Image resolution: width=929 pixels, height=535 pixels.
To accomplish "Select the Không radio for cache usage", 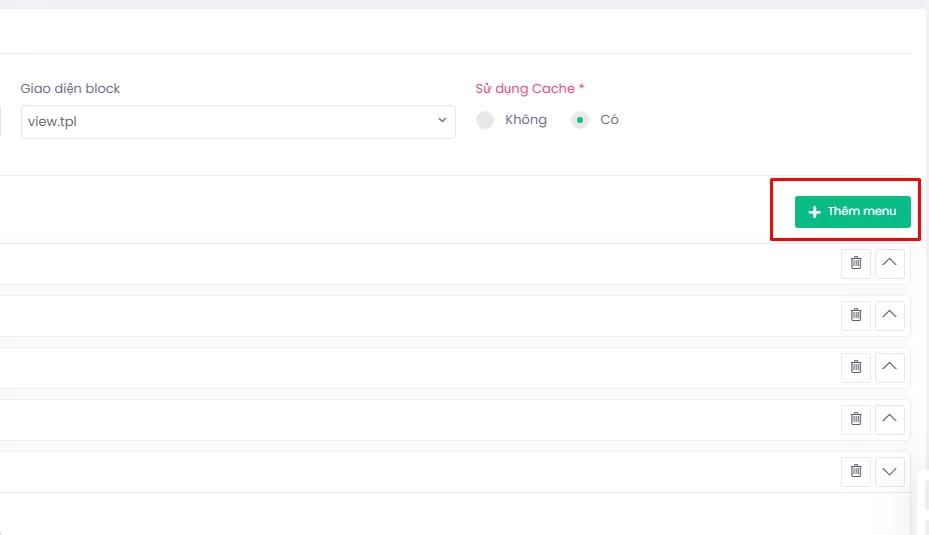I will 485,120.
